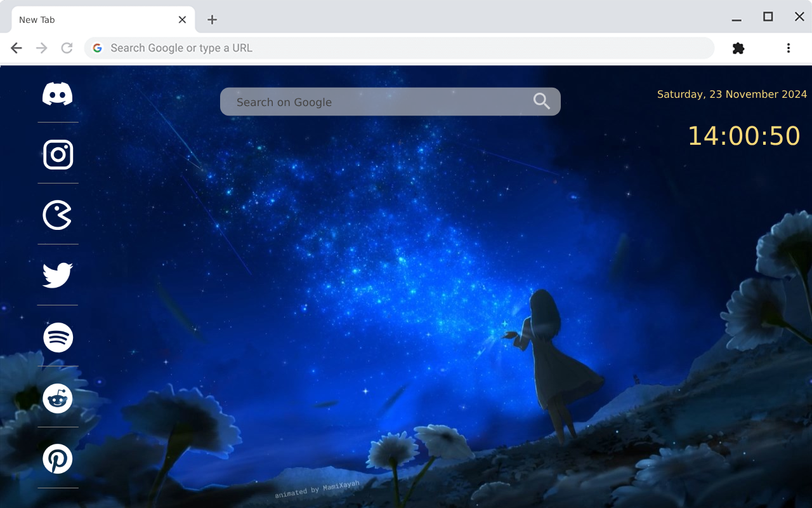
Task: Open the Chrome three-dot menu
Action: point(789,48)
